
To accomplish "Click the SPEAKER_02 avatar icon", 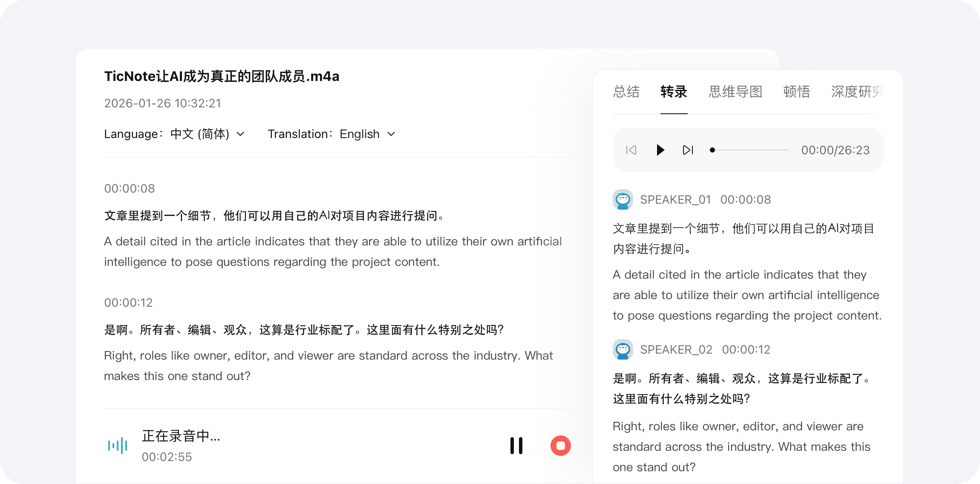I will [623, 349].
